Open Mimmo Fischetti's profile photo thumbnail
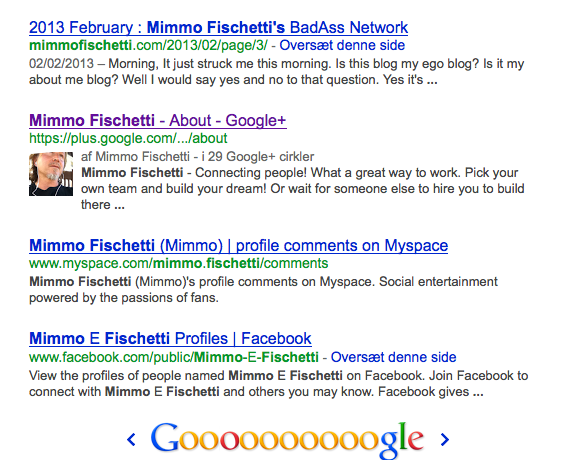This screenshot has height=460, width=563. click(51, 174)
